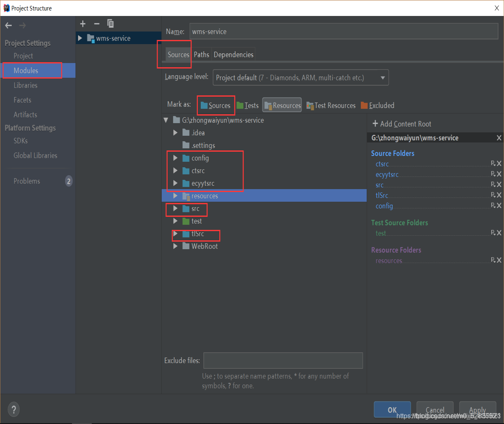Remove content root G:\zhongwaiyun\wms-service
Image resolution: width=504 pixels, height=424 pixels.
pos(499,138)
